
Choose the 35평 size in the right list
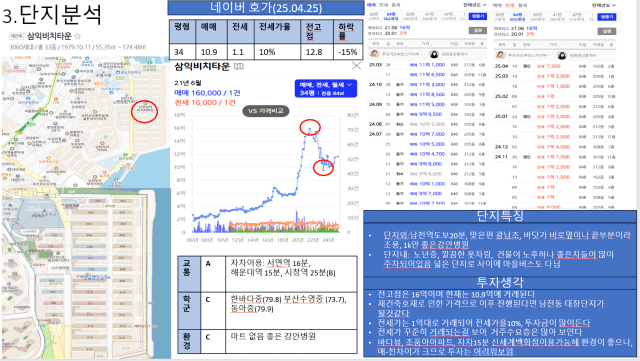coord(538,17)
